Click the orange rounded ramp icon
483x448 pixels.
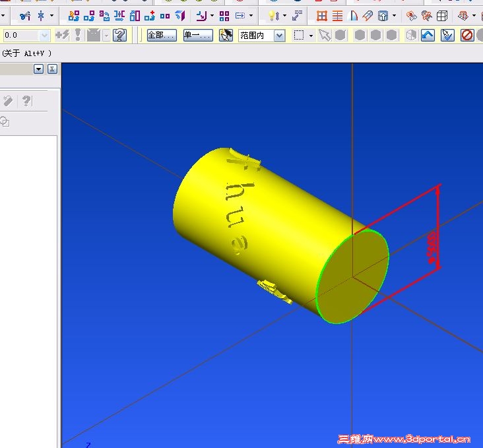point(368,16)
